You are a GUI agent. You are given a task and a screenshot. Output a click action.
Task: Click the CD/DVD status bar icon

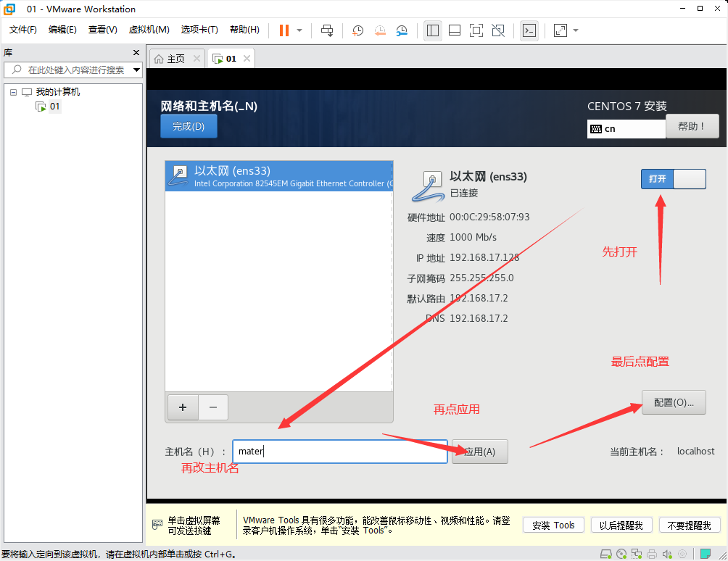[621, 554]
